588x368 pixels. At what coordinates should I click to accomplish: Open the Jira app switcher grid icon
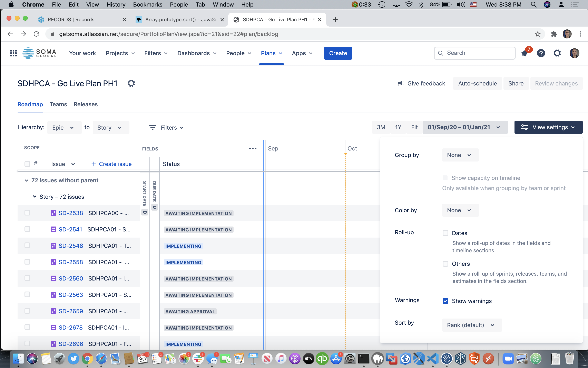click(x=13, y=53)
